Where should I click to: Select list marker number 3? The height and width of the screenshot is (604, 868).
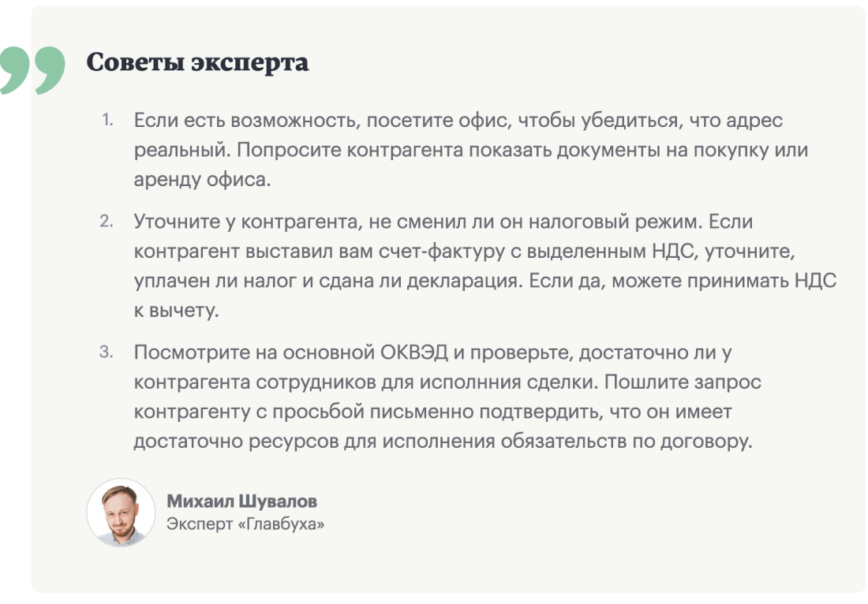(x=107, y=352)
